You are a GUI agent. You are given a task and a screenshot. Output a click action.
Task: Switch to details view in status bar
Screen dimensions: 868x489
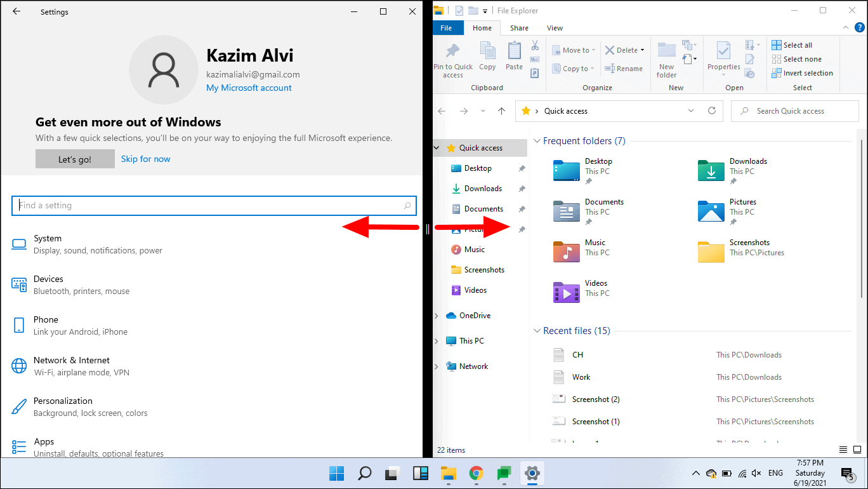[843, 450]
